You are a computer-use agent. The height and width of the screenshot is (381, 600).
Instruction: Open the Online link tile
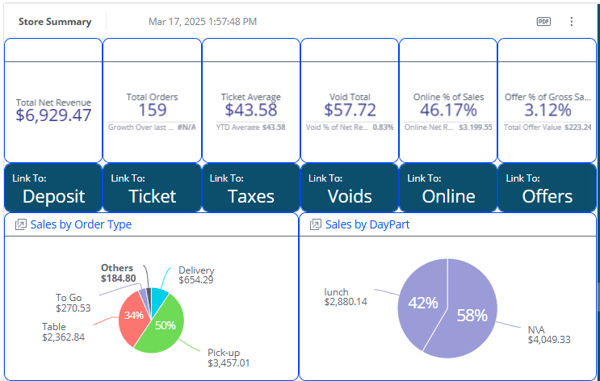coord(448,188)
